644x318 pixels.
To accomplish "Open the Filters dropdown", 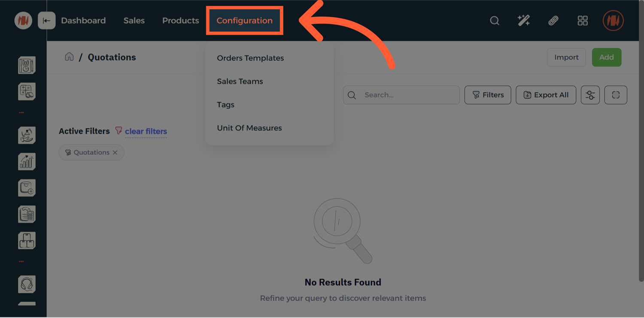I will [488, 95].
